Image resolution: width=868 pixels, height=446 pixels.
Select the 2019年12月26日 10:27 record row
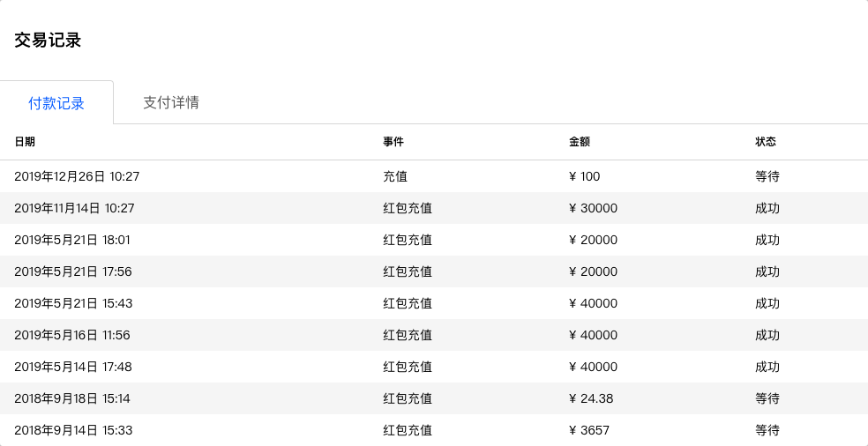click(434, 176)
